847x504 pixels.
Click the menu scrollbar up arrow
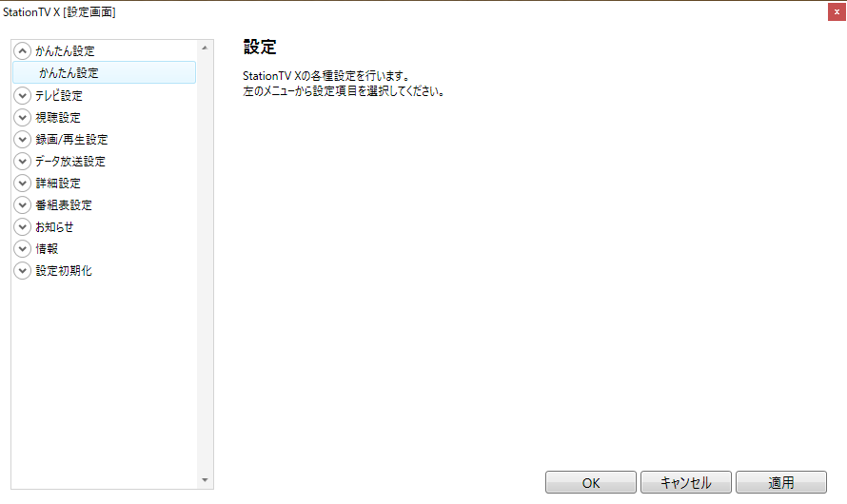pos(205,48)
